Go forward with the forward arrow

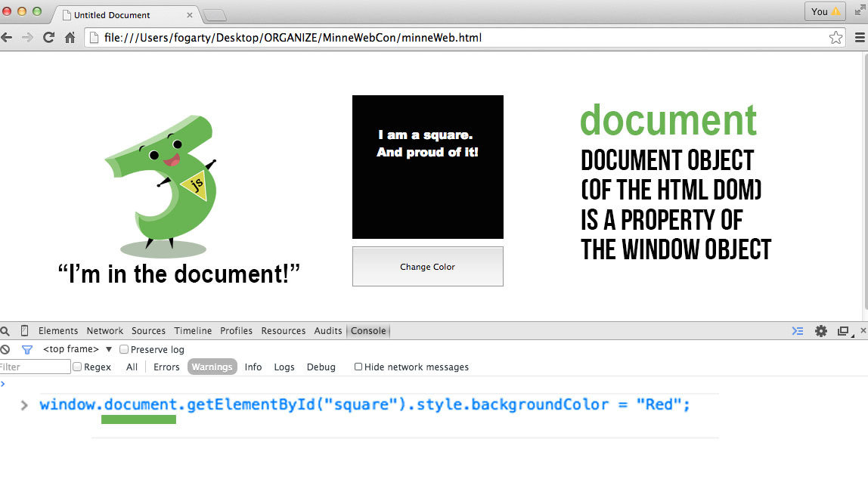[27, 38]
